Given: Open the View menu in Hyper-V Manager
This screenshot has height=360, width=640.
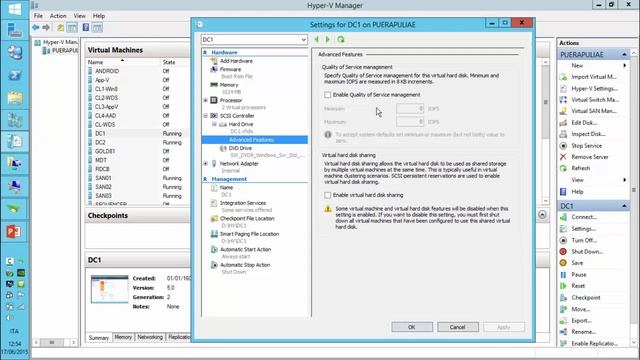Looking at the screenshot, I should (x=80, y=16).
